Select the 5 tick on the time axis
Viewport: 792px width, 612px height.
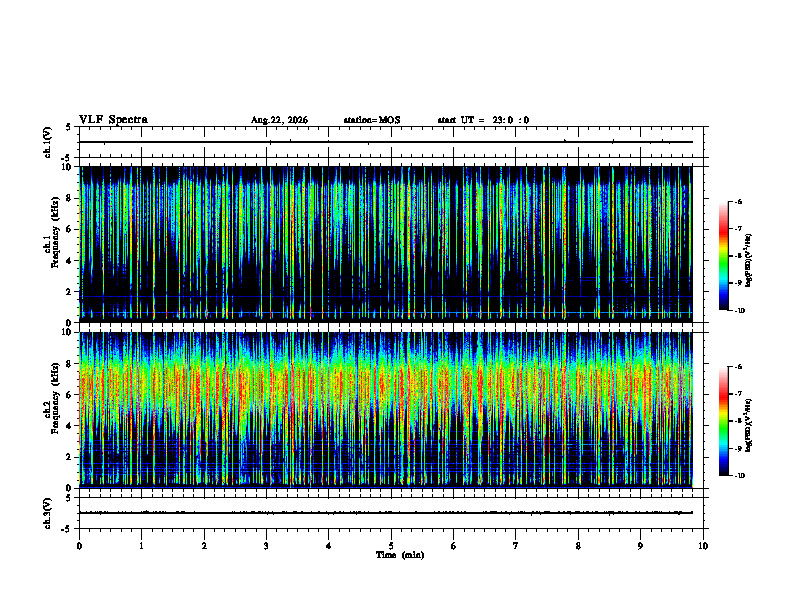click(x=391, y=546)
